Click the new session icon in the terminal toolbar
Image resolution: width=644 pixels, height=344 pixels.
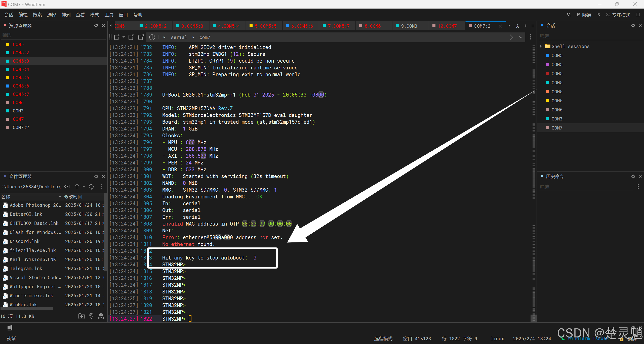click(x=116, y=37)
